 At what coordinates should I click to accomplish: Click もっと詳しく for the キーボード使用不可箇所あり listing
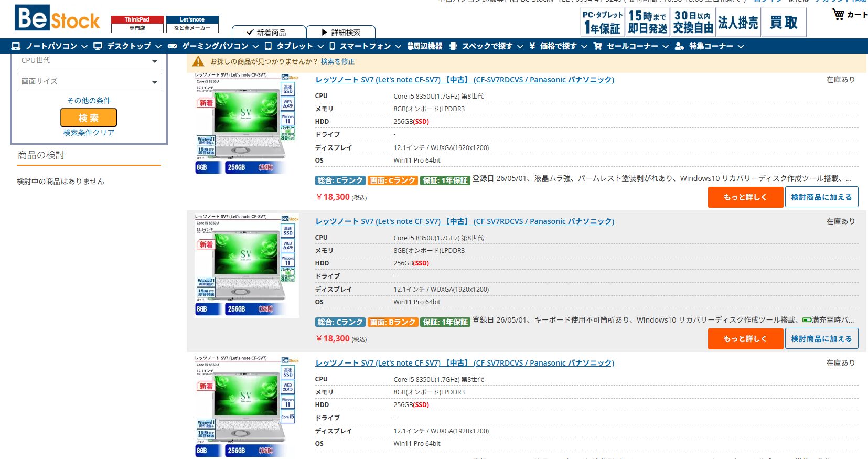point(745,338)
